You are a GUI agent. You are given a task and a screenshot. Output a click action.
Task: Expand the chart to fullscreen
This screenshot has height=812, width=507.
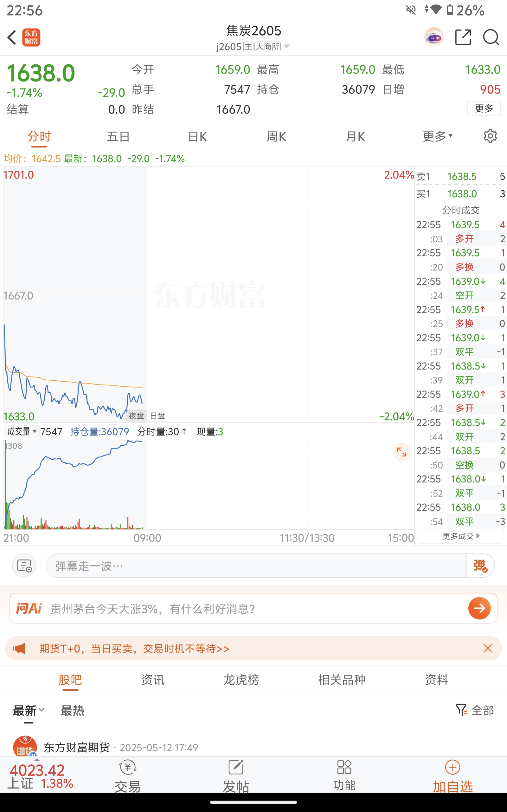point(401,452)
